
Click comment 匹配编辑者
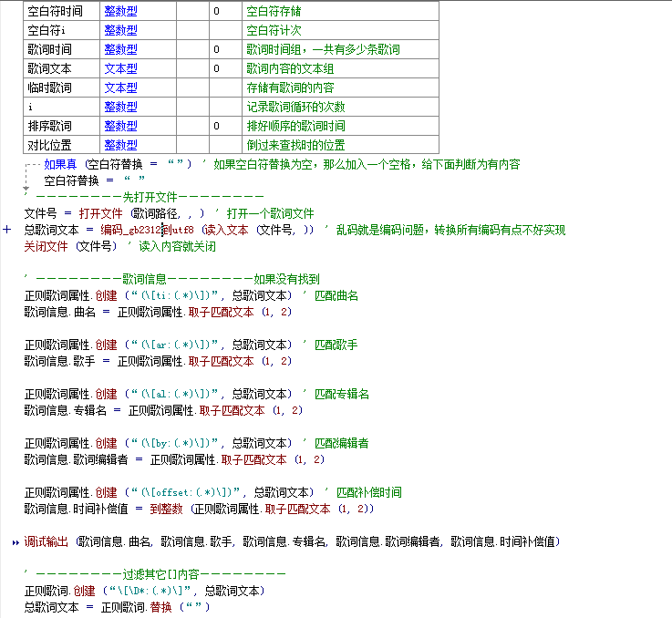pos(342,444)
